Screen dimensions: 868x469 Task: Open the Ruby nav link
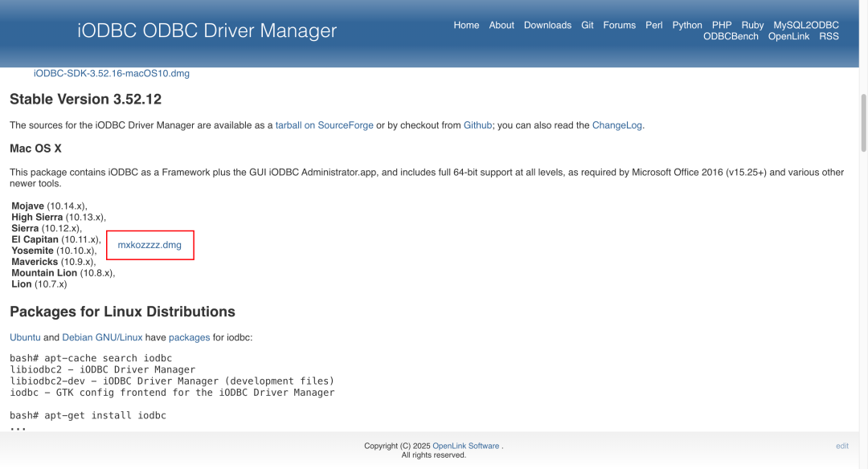(752, 25)
